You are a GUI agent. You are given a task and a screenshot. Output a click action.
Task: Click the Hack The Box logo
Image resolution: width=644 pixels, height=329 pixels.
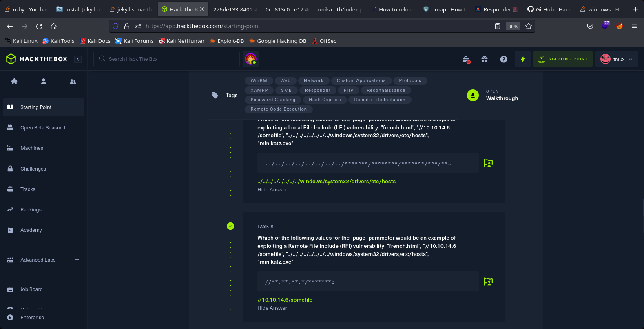tap(37, 59)
